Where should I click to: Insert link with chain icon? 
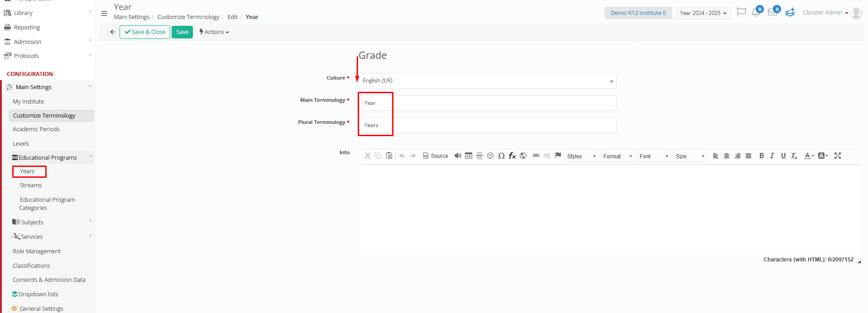tap(536, 156)
